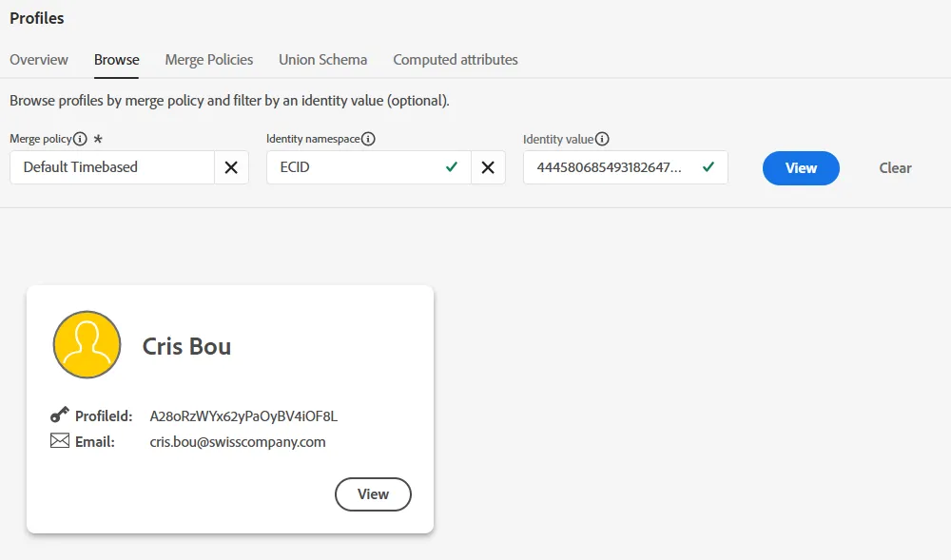This screenshot has height=560, width=951.
Task: Click the Identity namespace info icon
Action: pos(368,139)
